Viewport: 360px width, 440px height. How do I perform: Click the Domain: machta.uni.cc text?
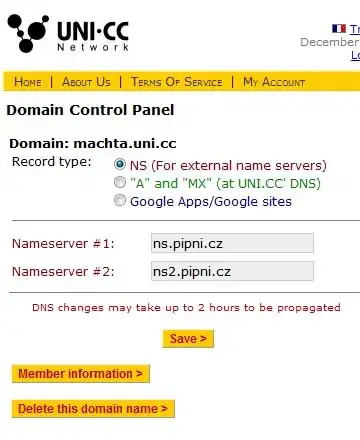coord(93,144)
